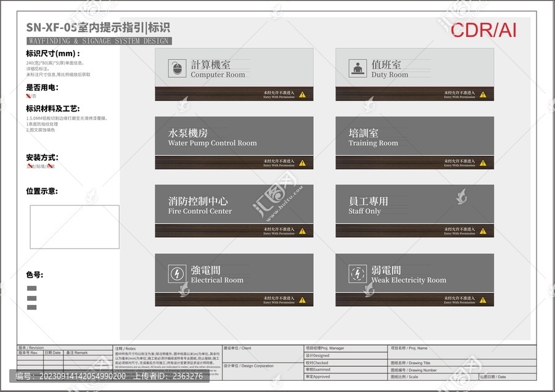Screen dimensions: 555x392
Task: Click the 标识材料及工艺 heading
Action: click(53, 108)
